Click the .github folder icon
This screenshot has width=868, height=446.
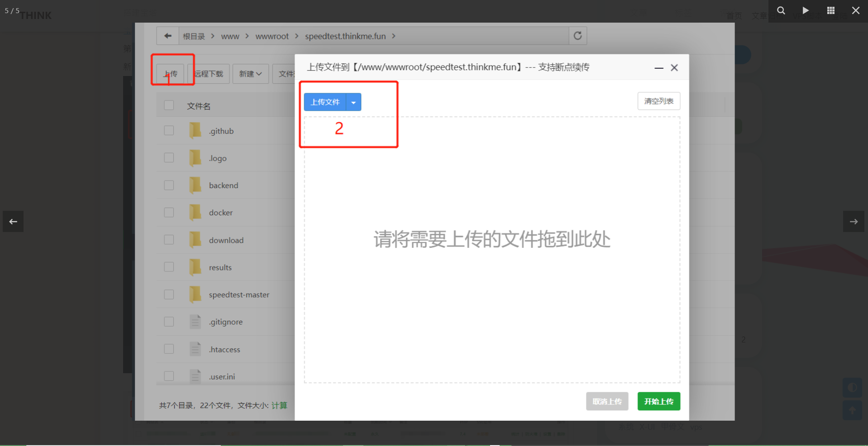[x=195, y=131]
